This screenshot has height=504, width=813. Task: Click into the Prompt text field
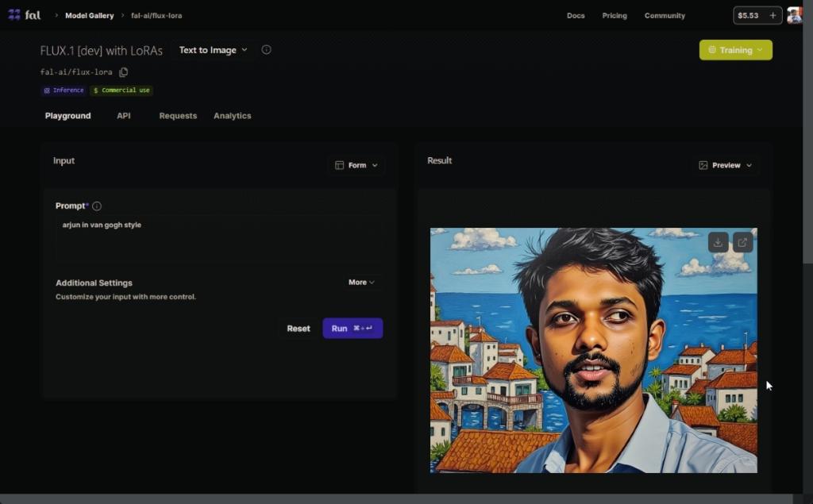coord(218,240)
